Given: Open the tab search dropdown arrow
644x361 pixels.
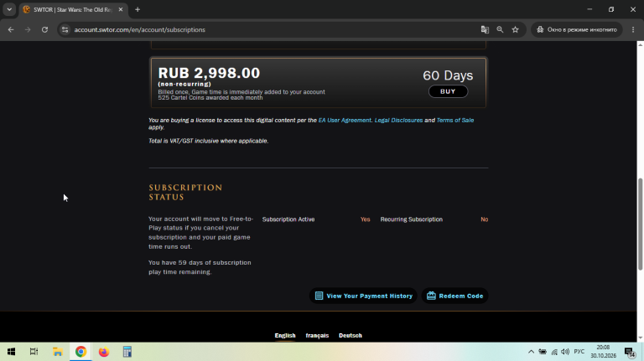Looking at the screenshot, I should pos(9,9).
